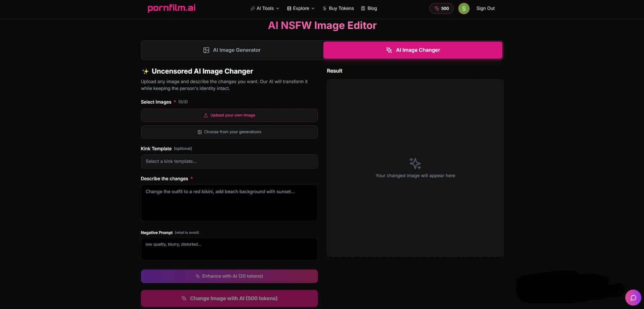Image resolution: width=644 pixels, height=309 pixels.
Task: Click the (0/3) image counter
Action: point(183,102)
